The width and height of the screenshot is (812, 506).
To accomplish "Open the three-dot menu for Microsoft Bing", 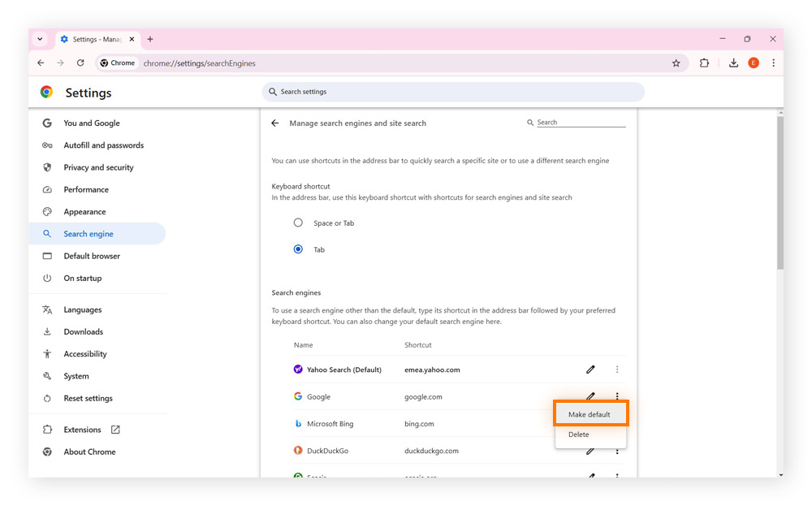I will point(617,423).
